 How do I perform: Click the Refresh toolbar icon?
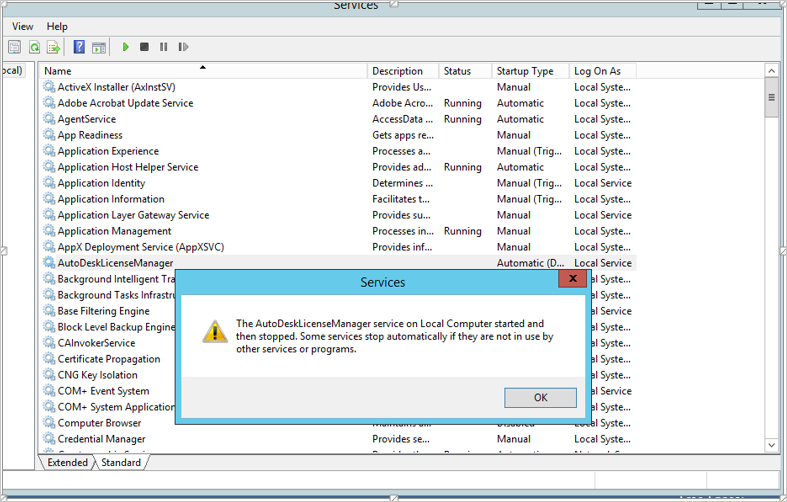tap(34, 47)
